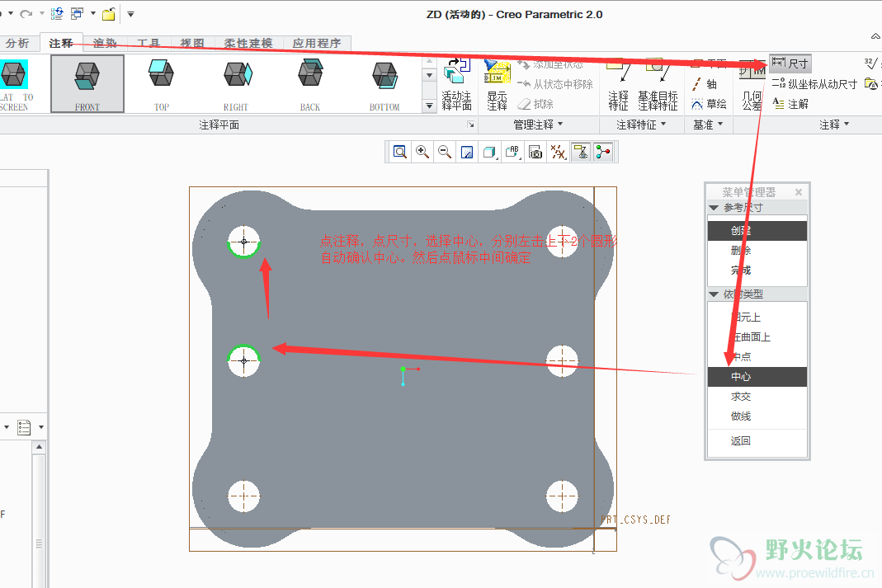Switch to the 柔性建模 ribbon tab
The width and height of the screenshot is (882, 588).
click(x=248, y=43)
